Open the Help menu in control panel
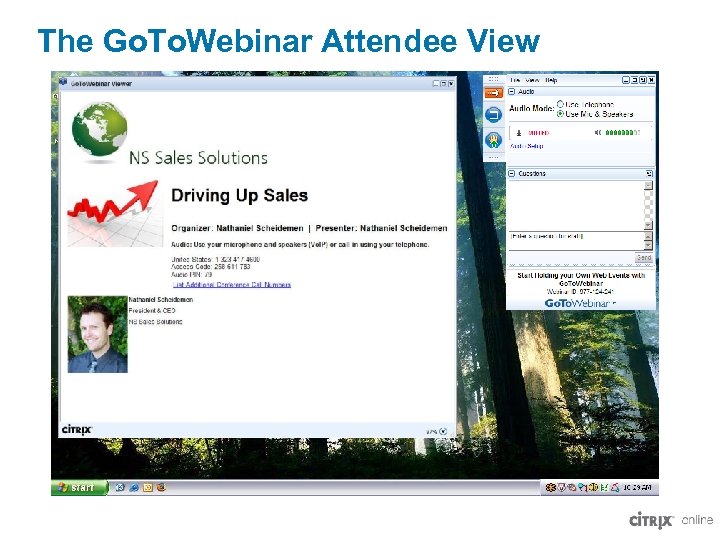 (551, 80)
